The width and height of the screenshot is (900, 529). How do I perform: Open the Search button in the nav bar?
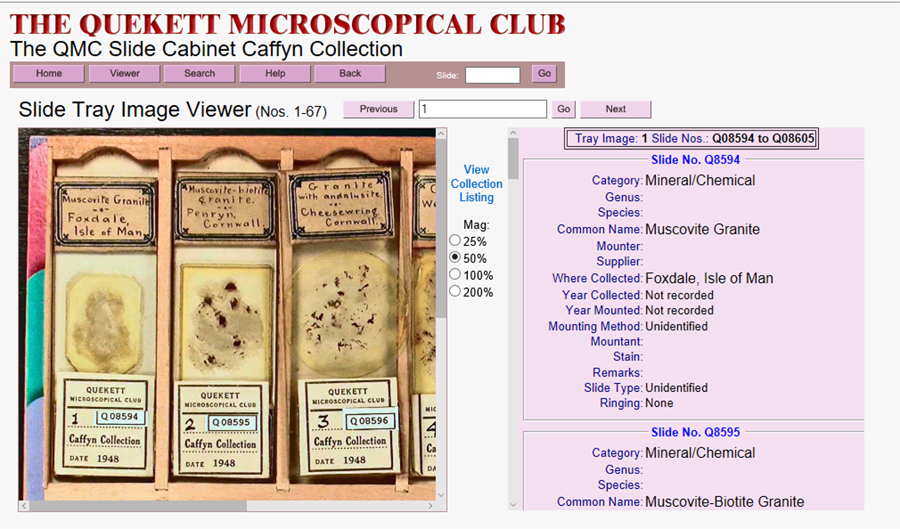point(200,73)
